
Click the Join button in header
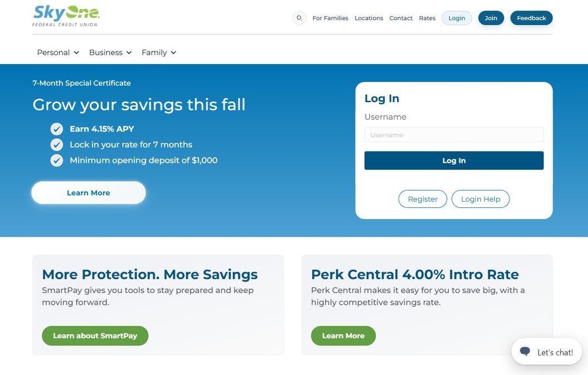[491, 18]
